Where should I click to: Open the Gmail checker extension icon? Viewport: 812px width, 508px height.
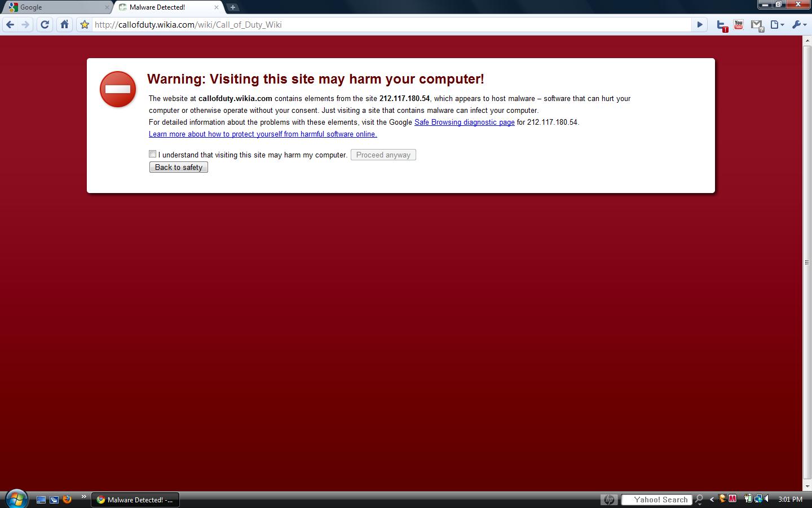point(757,25)
